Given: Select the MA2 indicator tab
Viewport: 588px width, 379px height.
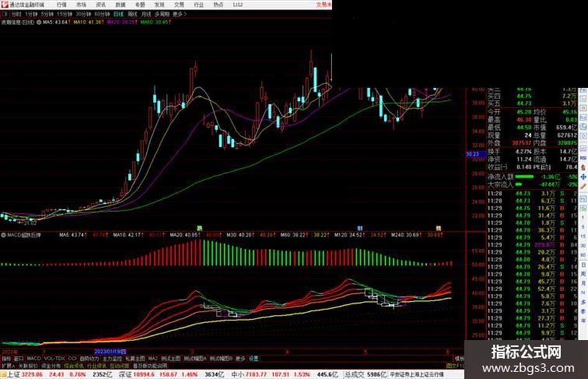Looking at the screenshot, I should tap(152, 358).
